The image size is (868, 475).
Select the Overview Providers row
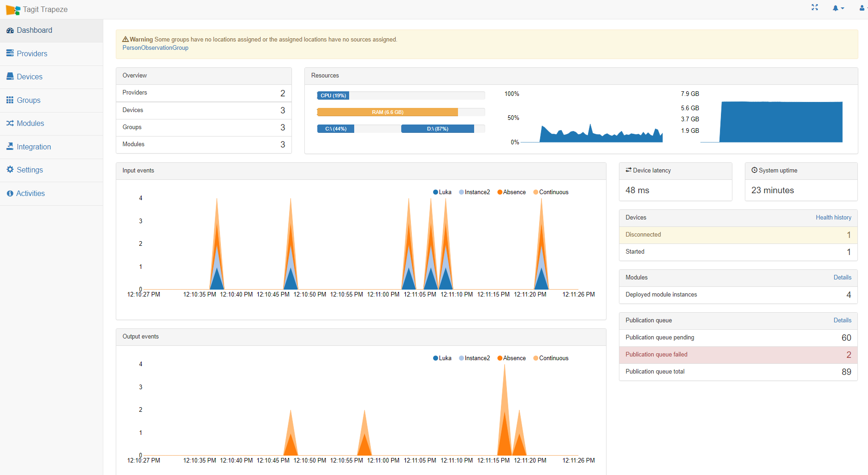(204, 93)
